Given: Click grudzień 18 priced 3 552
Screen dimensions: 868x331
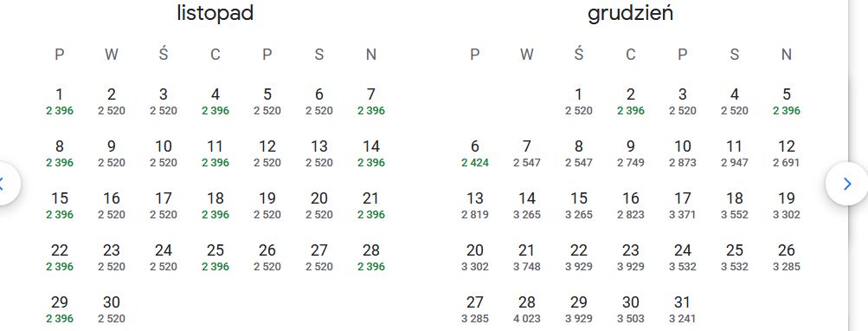Looking at the screenshot, I should coord(735,205).
